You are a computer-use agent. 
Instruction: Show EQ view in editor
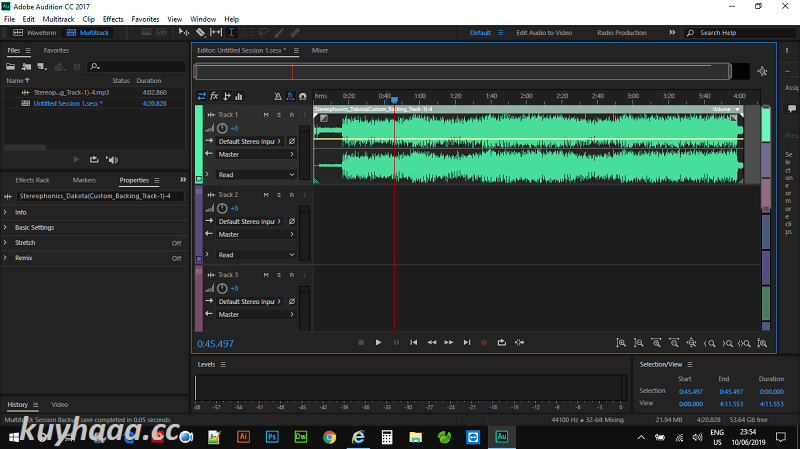point(239,96)
